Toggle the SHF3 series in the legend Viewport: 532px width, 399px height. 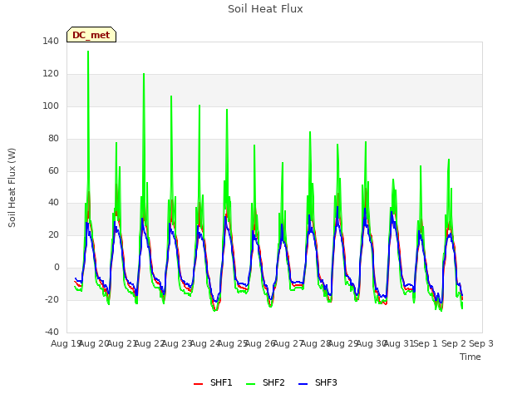tap(318, 382)
